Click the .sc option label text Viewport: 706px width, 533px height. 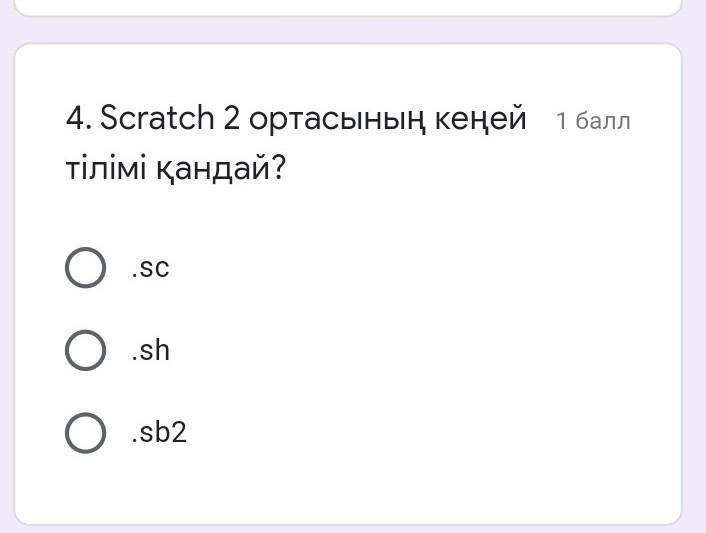[150, 268]
